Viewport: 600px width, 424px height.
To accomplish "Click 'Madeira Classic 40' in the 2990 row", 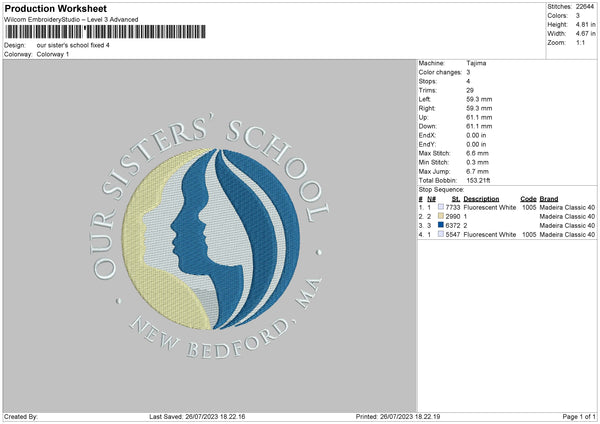I will pos(567,217).
